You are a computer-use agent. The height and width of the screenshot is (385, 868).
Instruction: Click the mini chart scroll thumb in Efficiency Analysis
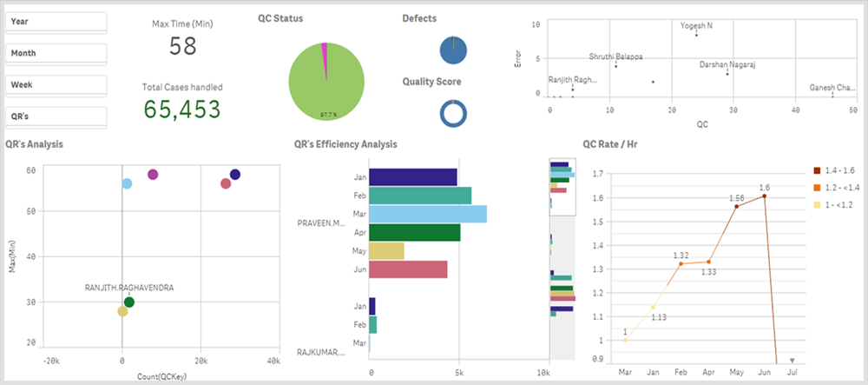coord(562,187)
